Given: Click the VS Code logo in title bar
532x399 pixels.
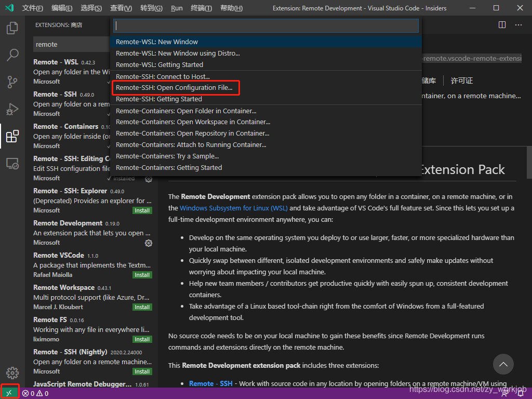Looking at the screenshot, I should (9, 8).
